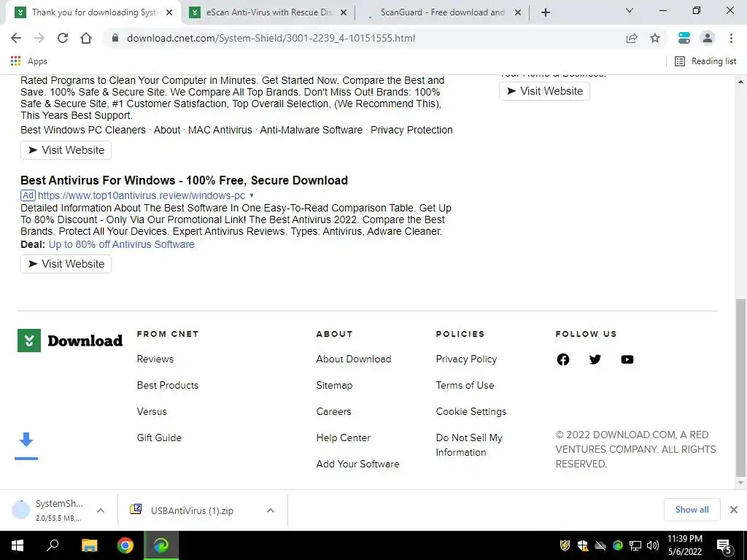View site security padlock info
The width and height of the screenshot is (747, 560).
pos(115,38)
